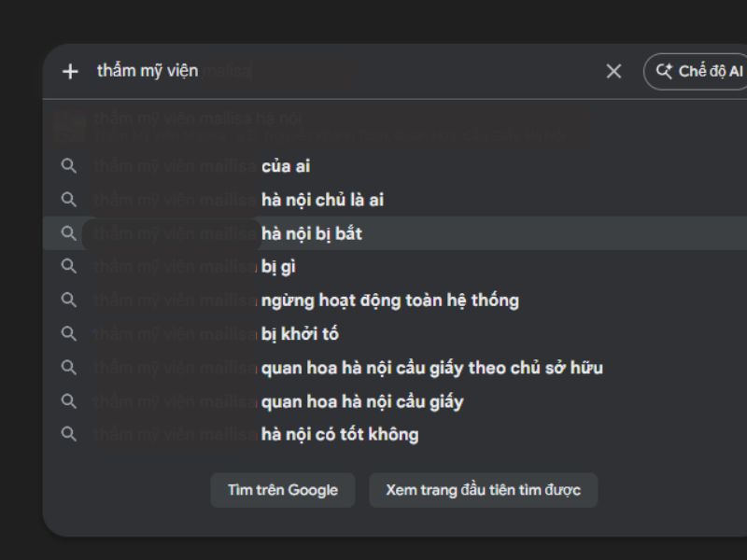747x560 pixels.
Task: Click the magnifier icon beside 'của ai'
Action: point(69,166)
